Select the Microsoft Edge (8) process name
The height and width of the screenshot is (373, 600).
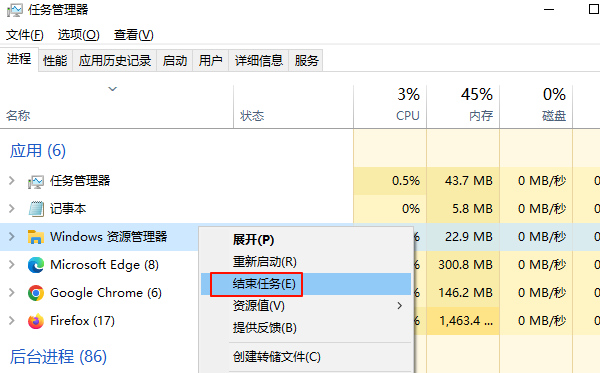(x=104, y=264)
